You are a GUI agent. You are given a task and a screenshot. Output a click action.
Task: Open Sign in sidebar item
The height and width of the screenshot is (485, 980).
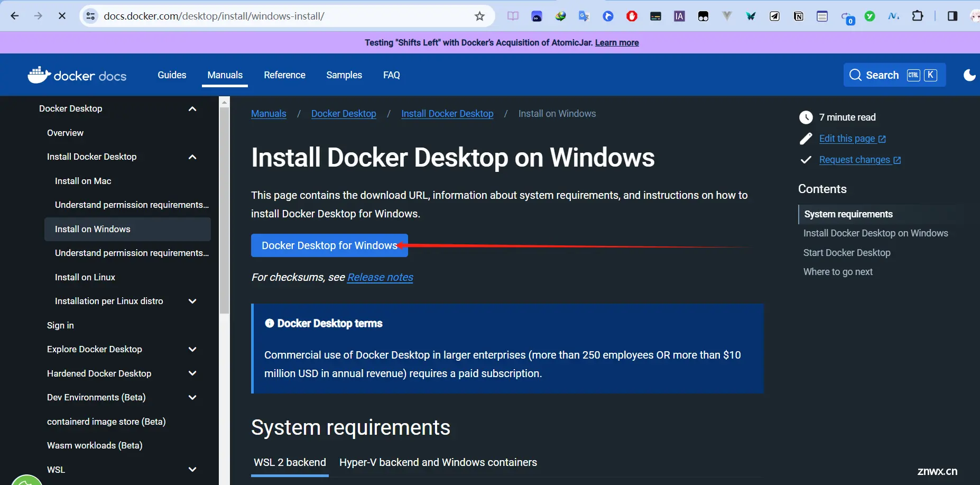60,325
